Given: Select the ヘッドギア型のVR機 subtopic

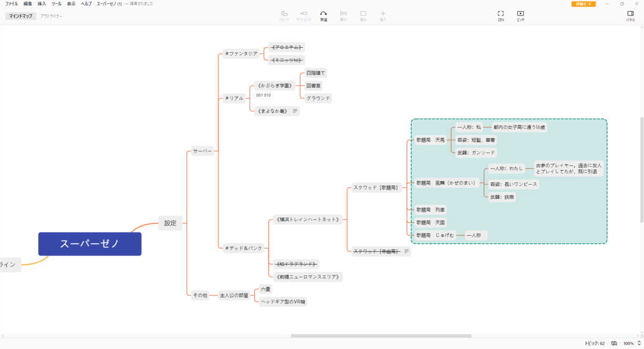Looking at the screenshot, I should click(x=283, y=302).
